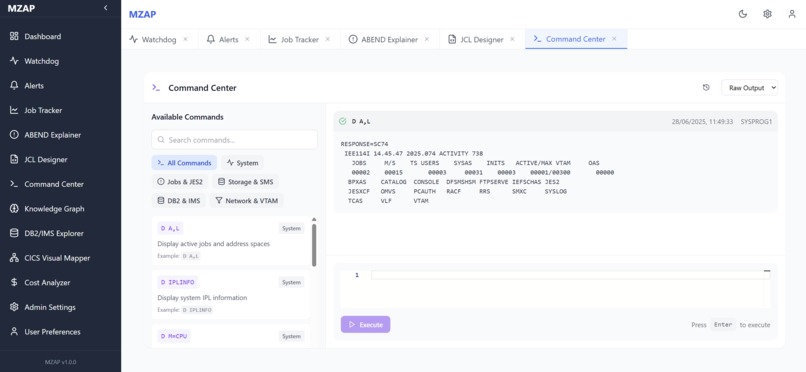Viewport: 806px width, 372px height.
Task: Close the ABEND Explainer tab
Action: [x=427, y=39]
